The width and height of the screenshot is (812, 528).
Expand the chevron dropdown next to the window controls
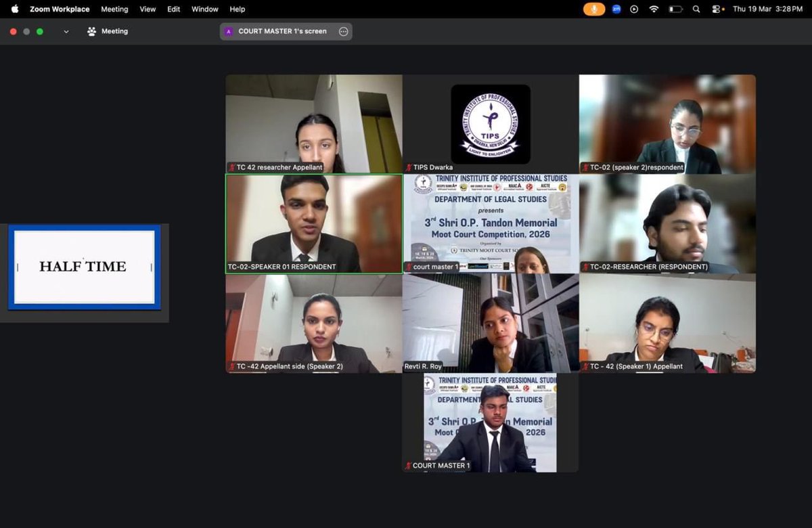click(x=66, y=31)
